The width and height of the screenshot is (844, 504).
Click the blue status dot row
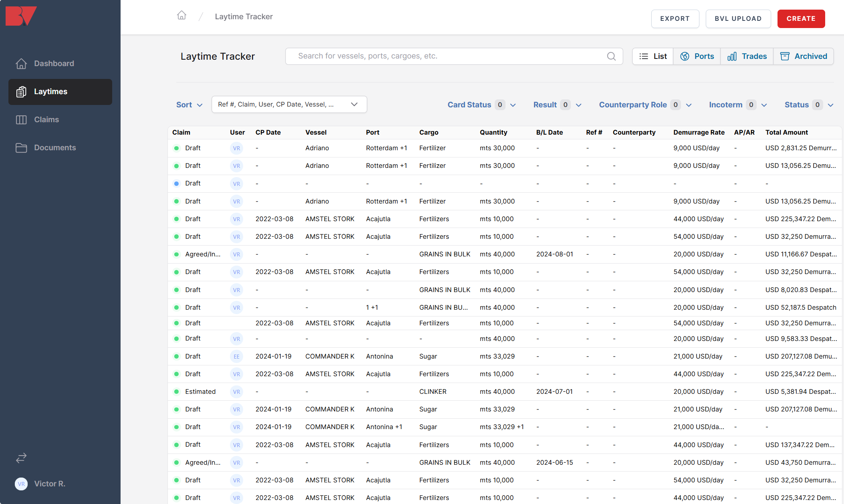[176, 183]
